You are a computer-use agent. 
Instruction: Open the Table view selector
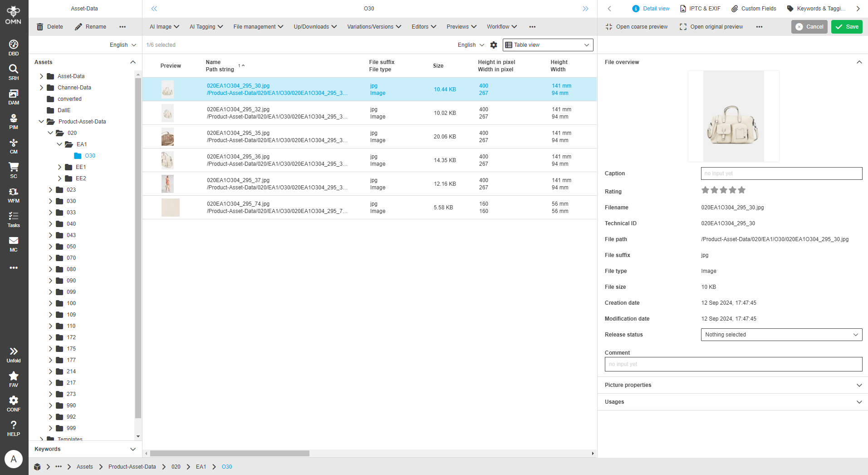(x=547, y=45)
